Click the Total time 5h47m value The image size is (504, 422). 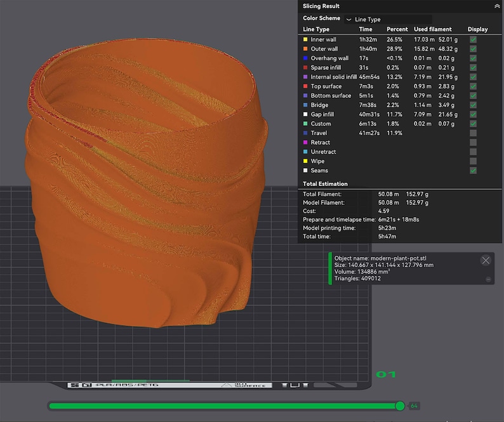coord(387,237)
